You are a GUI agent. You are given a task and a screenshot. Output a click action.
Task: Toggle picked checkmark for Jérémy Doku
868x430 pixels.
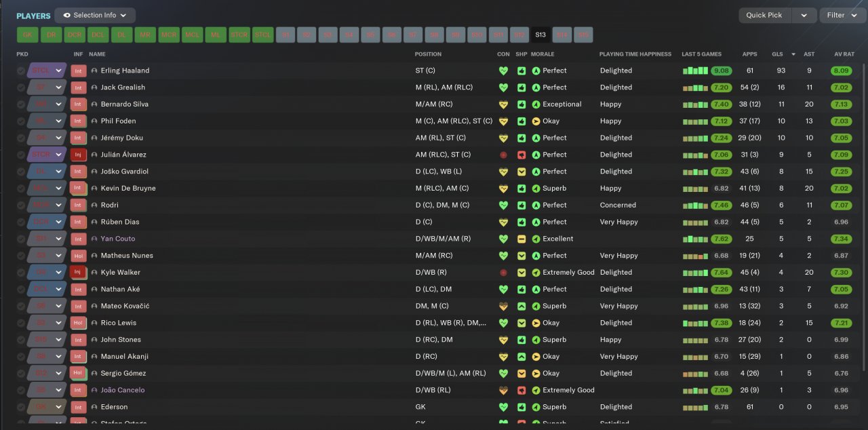pos(21,138)
